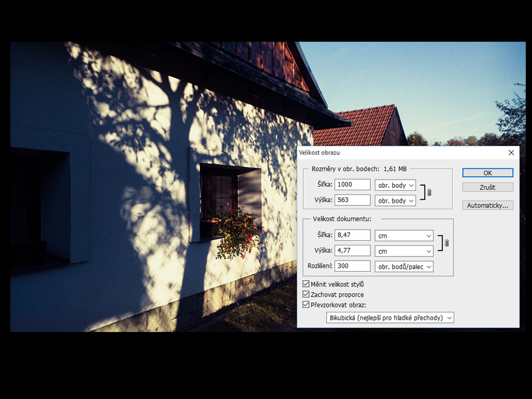The width and height of the screenshot is (532, 399).
Task: Click the chain link icon beside pixel dimensions
Action: pos(429,192)
